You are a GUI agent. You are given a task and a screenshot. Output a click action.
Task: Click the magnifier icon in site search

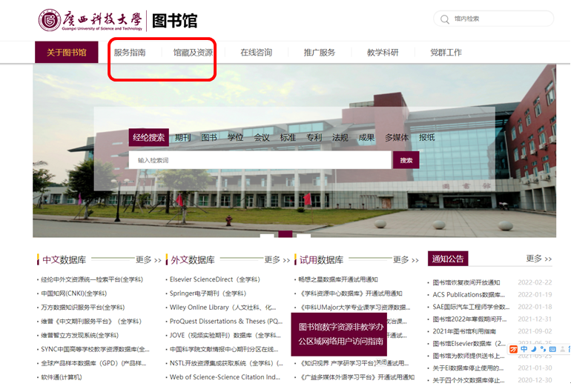[445, 19]
